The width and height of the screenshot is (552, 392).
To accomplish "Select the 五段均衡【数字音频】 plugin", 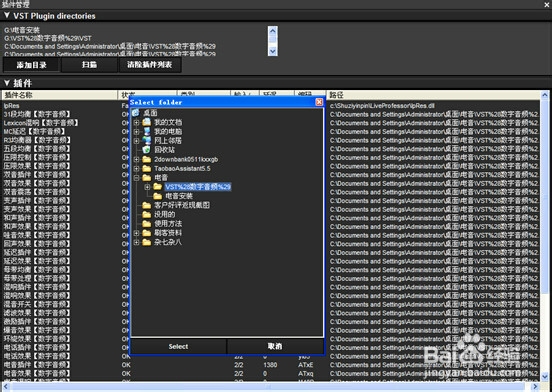I will point(37,148).
